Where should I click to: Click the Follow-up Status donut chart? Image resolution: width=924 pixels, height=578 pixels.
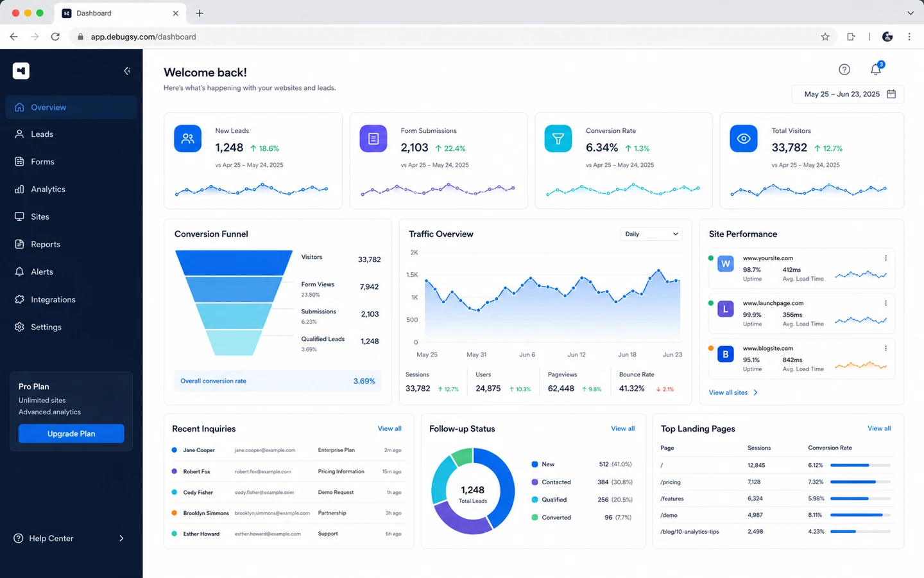click(473, 491)
